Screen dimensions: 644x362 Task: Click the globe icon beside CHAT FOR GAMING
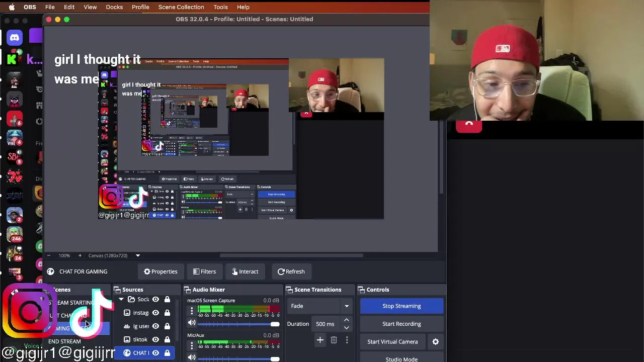(50, 271)
